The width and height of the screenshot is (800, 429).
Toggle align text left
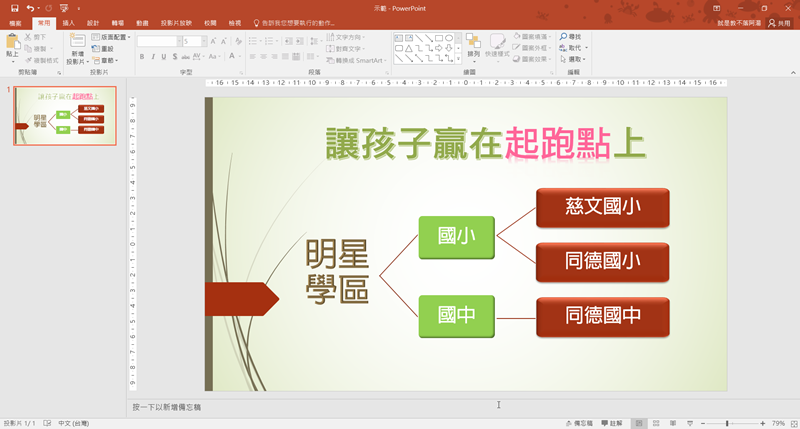pyautogui.click(x=253, y=57)
